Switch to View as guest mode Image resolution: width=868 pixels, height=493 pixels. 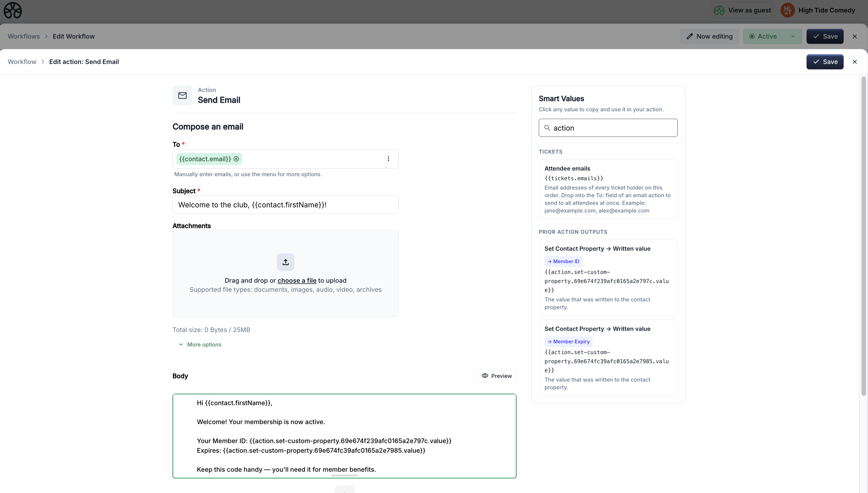[x=742, y=10]
